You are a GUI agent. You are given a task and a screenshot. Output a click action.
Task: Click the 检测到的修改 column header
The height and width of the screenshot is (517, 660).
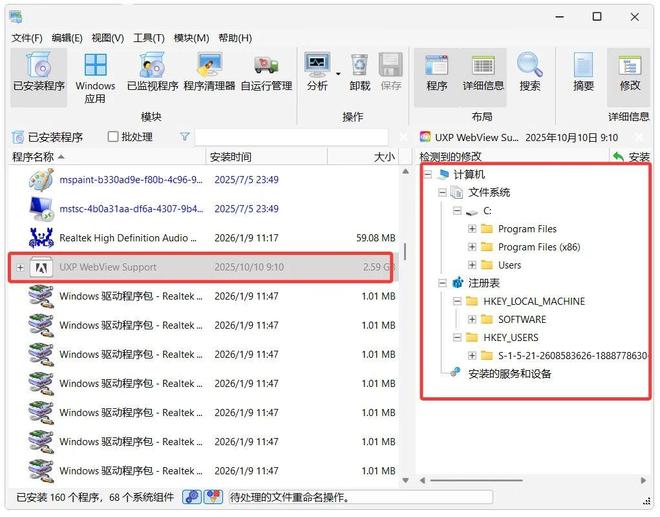[x=513, y=157]
